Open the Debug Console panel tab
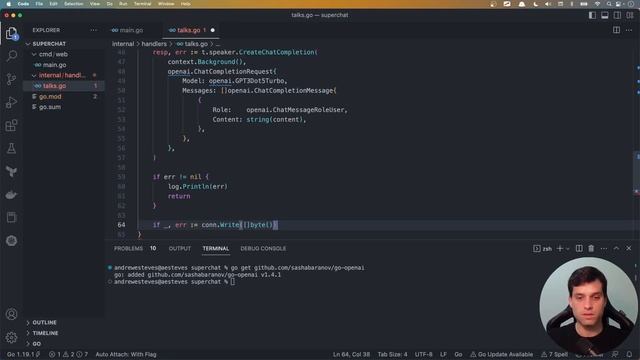 tap(263, 248)
